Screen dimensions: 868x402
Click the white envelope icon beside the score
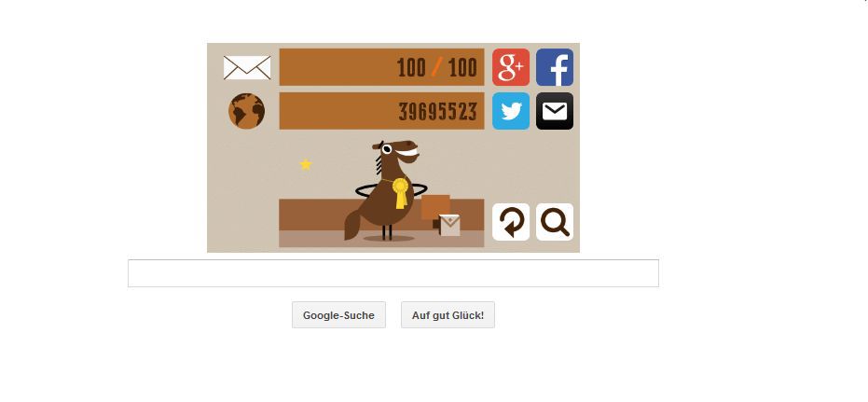[x=247, y=67]
